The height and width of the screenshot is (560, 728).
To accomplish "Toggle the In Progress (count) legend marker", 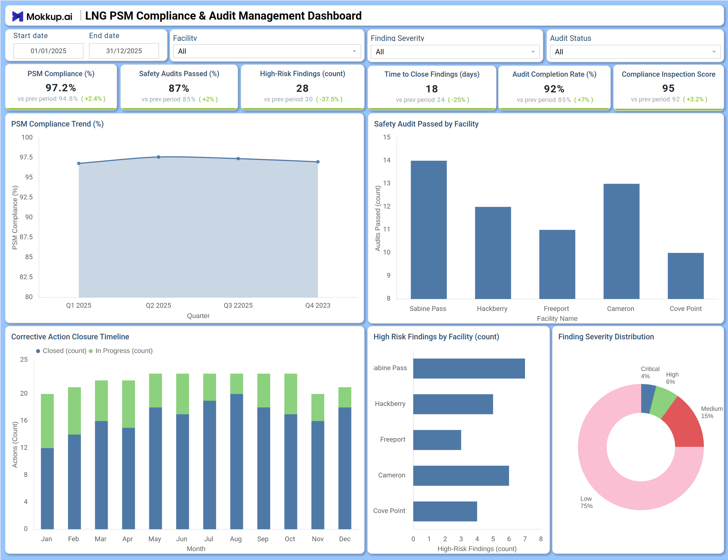I will [x=91, y=351].
